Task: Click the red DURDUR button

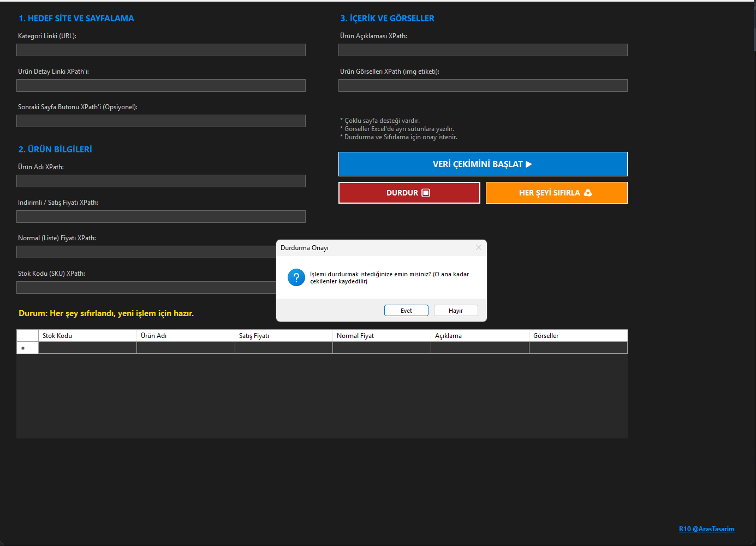Action: [x=409, y=193]
